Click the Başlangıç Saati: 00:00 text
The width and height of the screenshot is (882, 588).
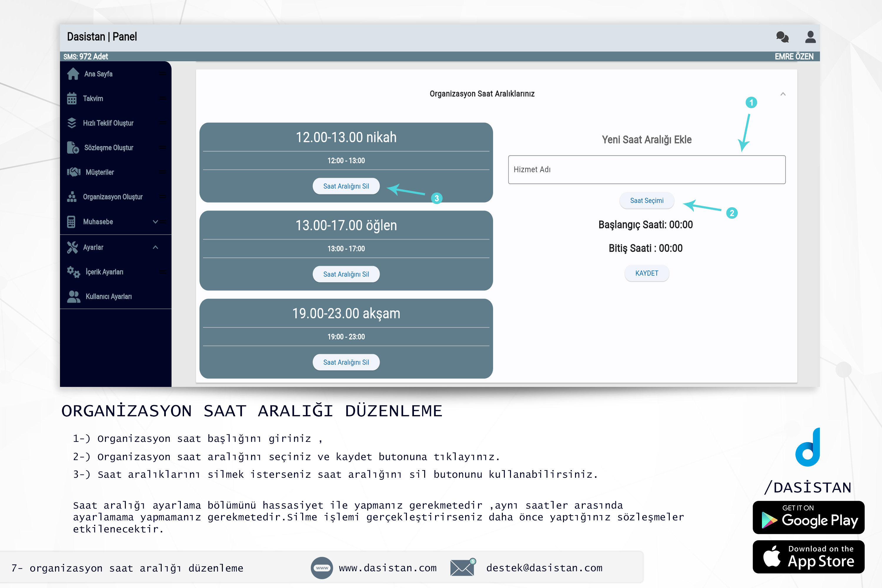[646, 225]
